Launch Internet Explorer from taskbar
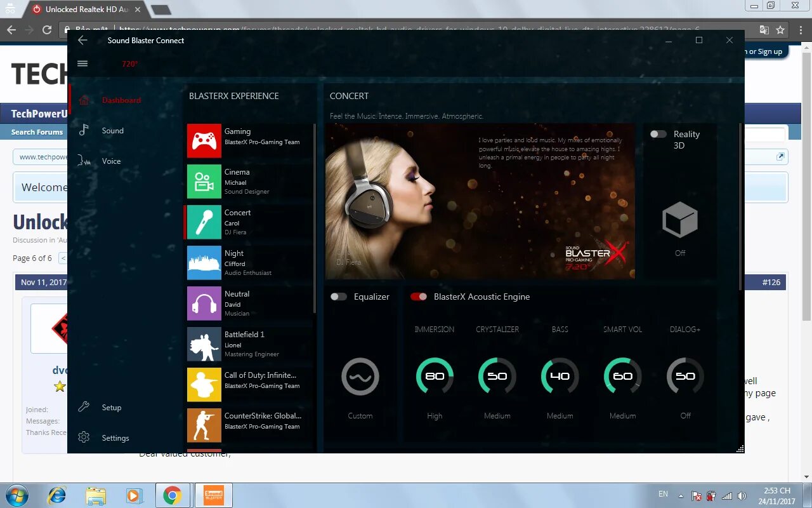 (x=57, y=495)
